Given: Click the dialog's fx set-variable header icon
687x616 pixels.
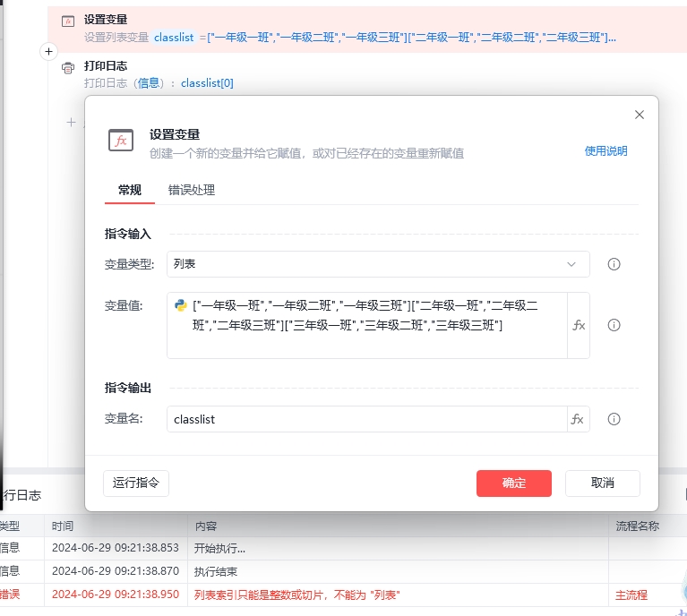Looking at the screenshot, I should click(121, 141).
